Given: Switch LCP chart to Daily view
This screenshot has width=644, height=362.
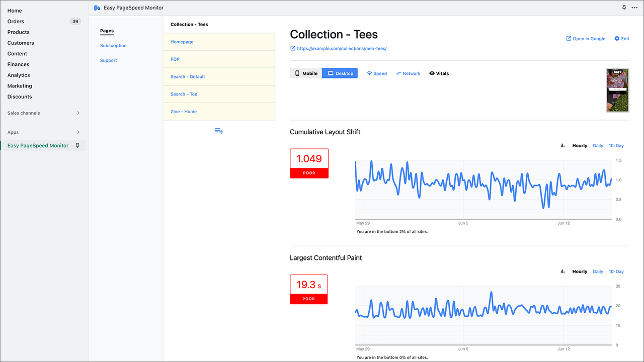Looking at the screenshot, I should [x=598, y=271].
